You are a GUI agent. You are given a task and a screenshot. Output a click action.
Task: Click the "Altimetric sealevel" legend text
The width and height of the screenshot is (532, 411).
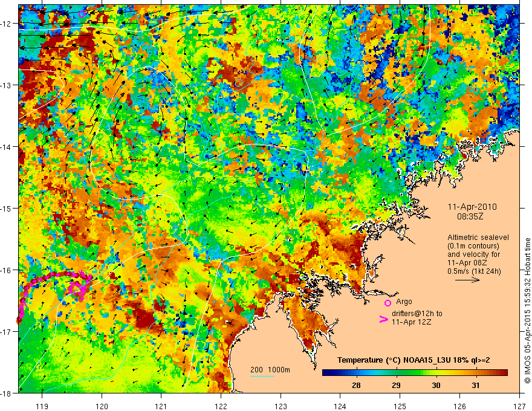[x=478, y=238]
